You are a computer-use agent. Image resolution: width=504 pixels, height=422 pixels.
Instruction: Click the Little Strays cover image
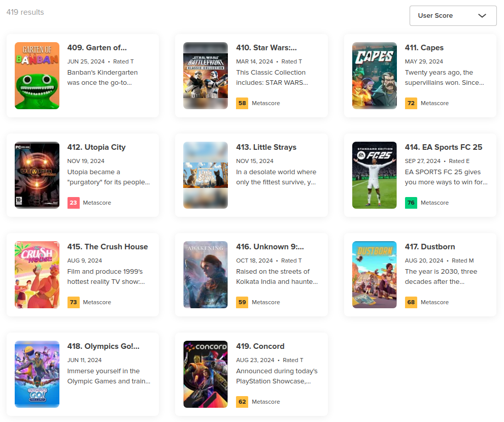pos(206,175)
